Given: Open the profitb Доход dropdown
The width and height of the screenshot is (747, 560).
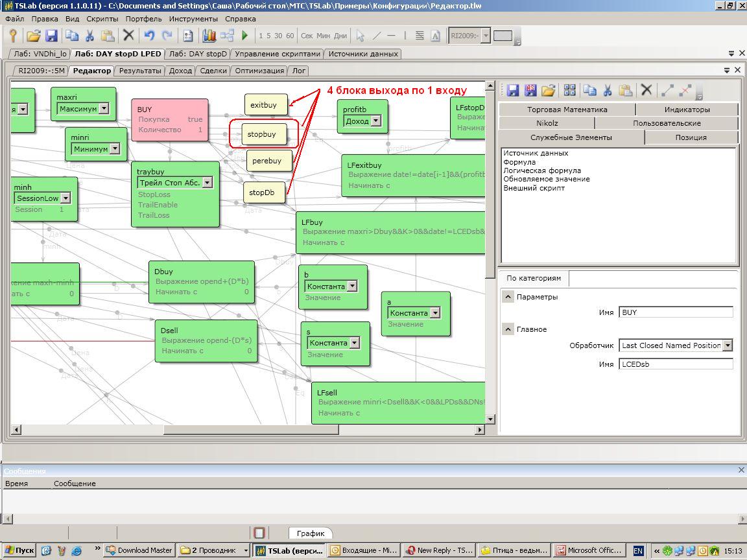Looking at the screenshot, I should (375, 121).
